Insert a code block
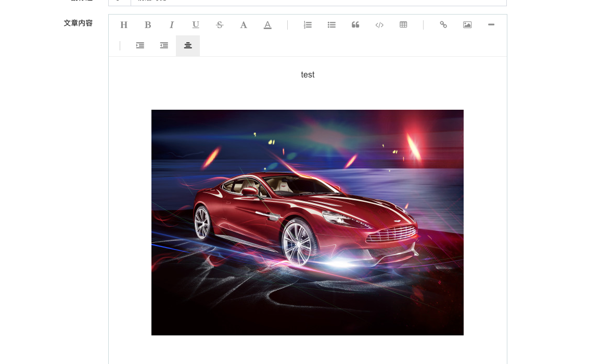This screenshot has width=613, height=364. [379, 25]
